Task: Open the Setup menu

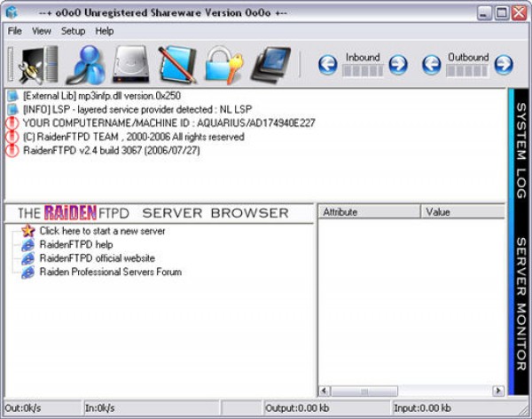Action: 73,31
